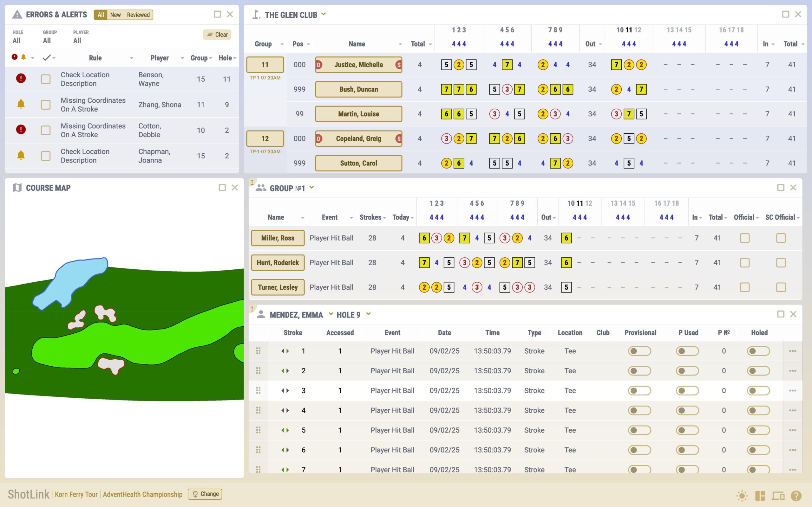Open the dashboard layout icon
The width and height of the screenshot is (812, 507).
coord(760,496)
